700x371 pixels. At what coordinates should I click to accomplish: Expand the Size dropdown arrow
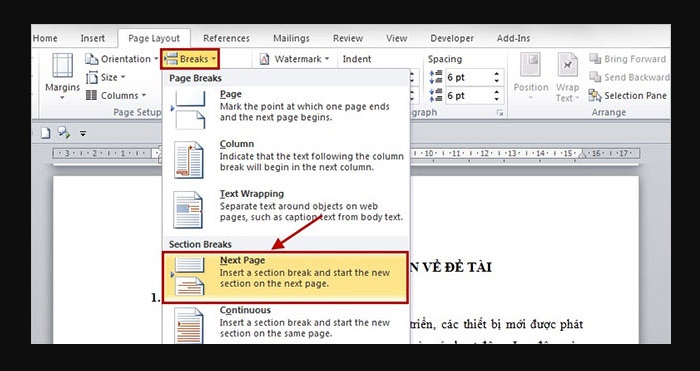point(123,77)
